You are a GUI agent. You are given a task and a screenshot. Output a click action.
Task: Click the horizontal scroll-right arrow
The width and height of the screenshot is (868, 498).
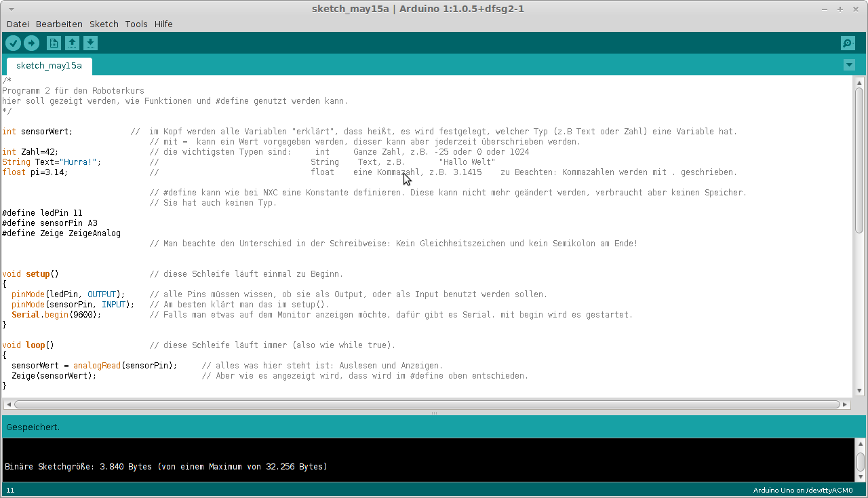point(845,404)
